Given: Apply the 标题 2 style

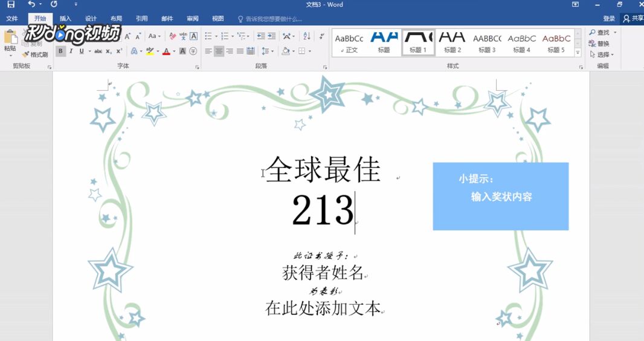Looking at the screenshot, I should coord(452,43).
